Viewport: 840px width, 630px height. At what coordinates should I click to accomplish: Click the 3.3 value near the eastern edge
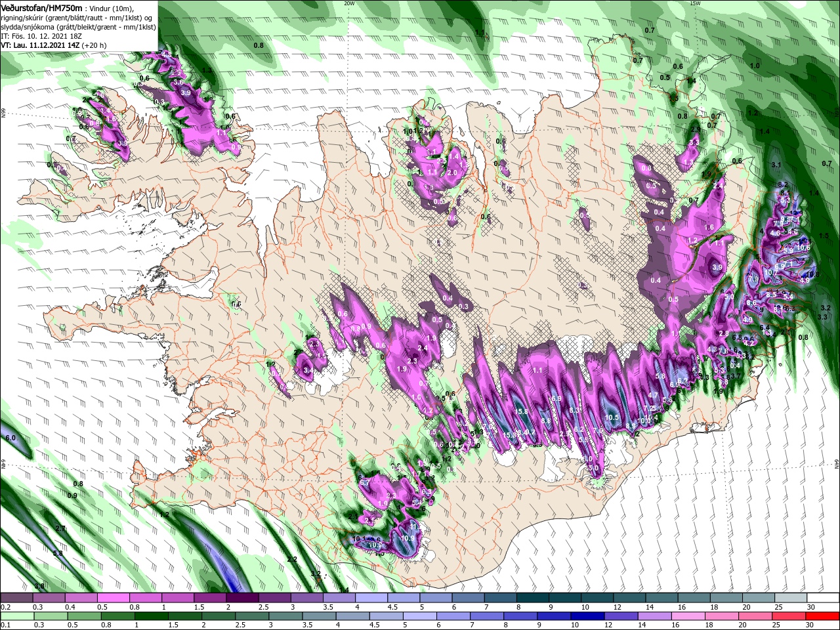click(x=822, y=317)
